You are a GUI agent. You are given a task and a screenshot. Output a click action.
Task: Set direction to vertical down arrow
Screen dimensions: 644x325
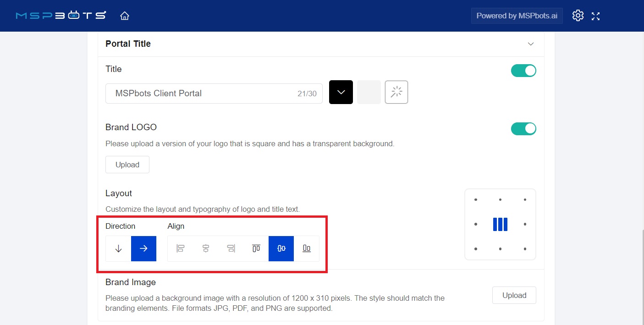coord(119,248)
